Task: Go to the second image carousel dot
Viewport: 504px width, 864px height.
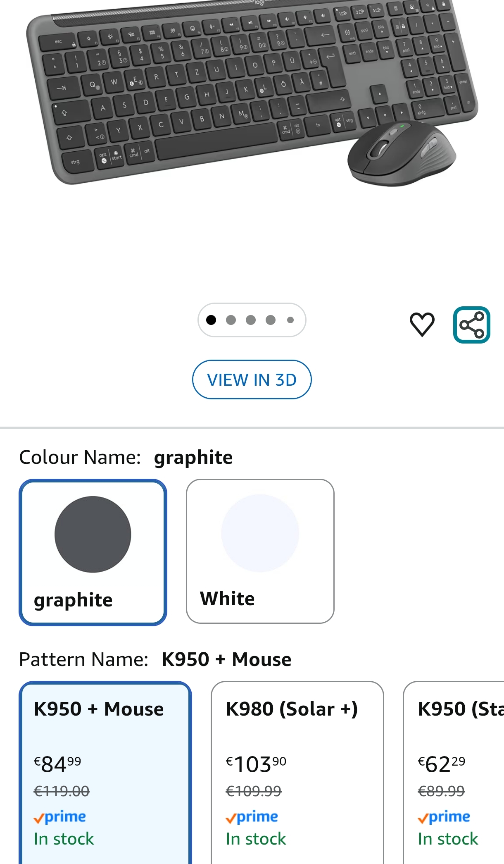Action: [231, 320]
